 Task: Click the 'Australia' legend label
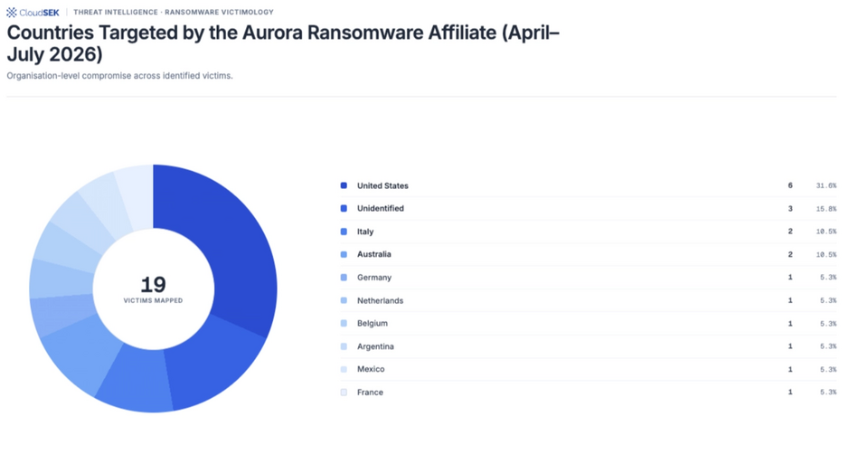coord(373,254)
